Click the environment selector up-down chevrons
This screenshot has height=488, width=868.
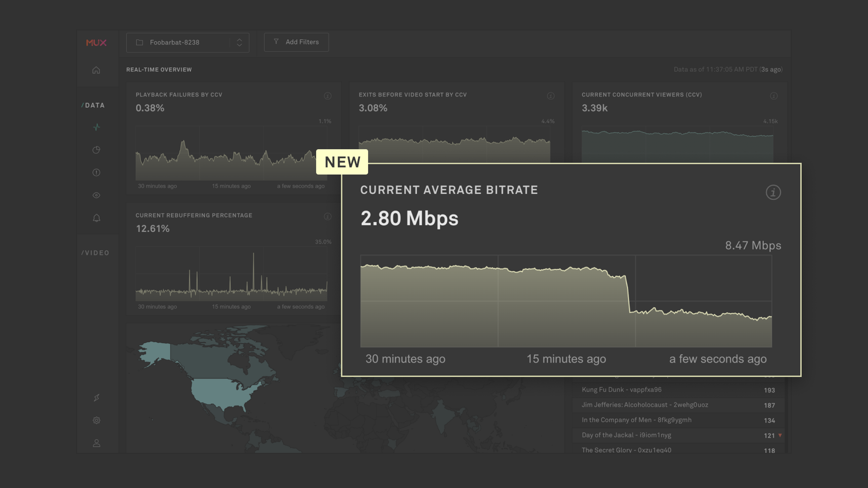click(x=239, y=42)
